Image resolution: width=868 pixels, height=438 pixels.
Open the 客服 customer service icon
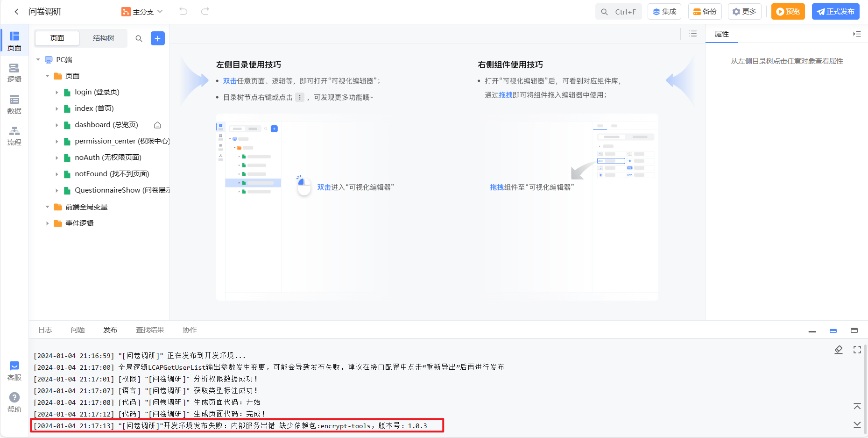[14, 371]
